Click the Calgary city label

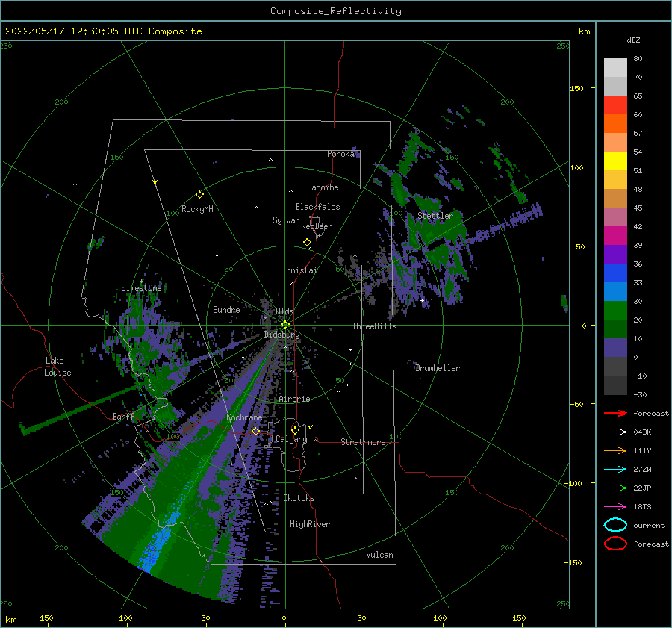pos(291,439)
